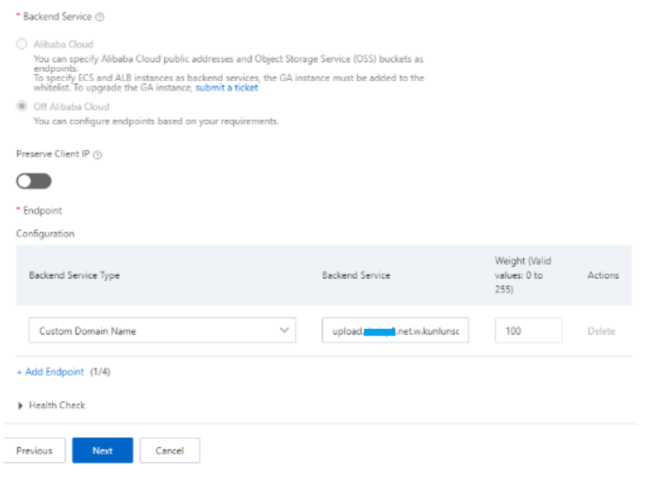Delete the endpoint row via Actions
The height and width of the screenshot is (477, 672).
601,331
